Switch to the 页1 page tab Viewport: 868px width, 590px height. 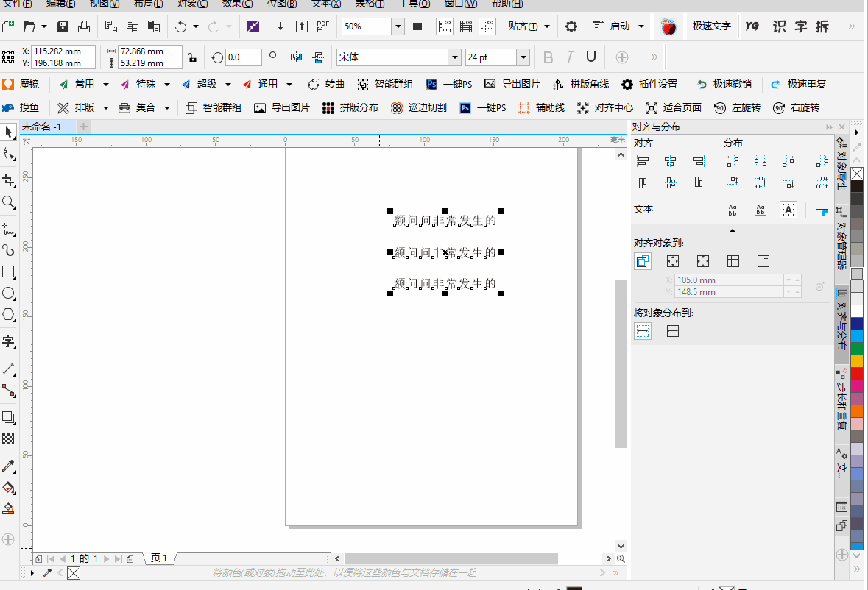[x=159, y=558]
